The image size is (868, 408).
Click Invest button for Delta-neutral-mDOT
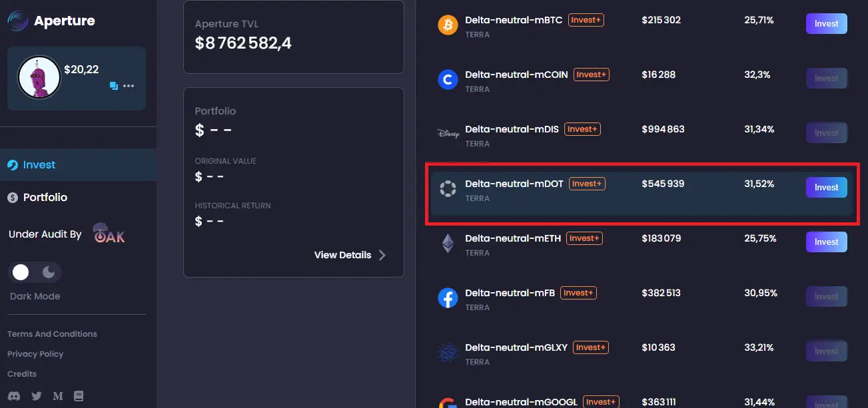click(x=826, y=188)
